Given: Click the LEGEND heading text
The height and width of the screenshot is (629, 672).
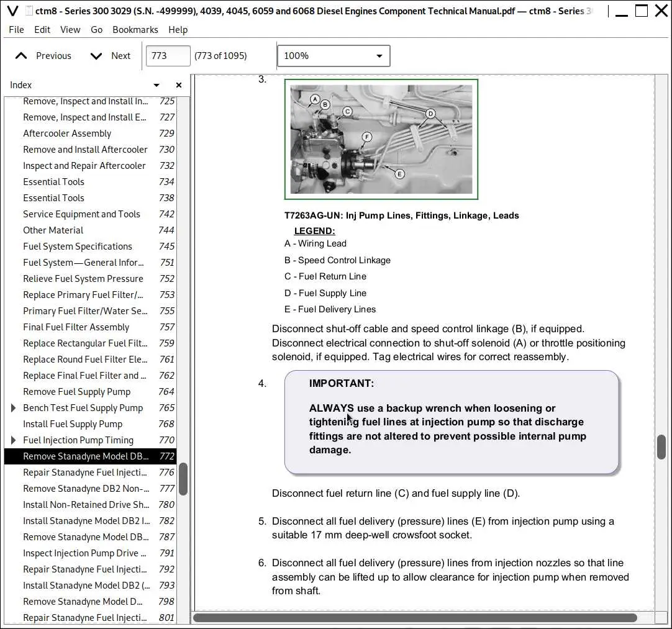Looking at the screenshot, I should pos(314,231).
